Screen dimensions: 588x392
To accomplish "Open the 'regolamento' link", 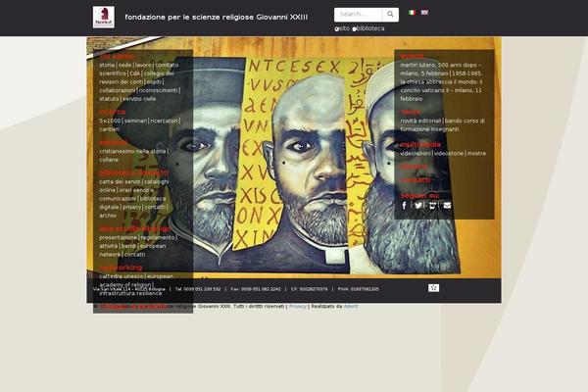I will point(158,237).
